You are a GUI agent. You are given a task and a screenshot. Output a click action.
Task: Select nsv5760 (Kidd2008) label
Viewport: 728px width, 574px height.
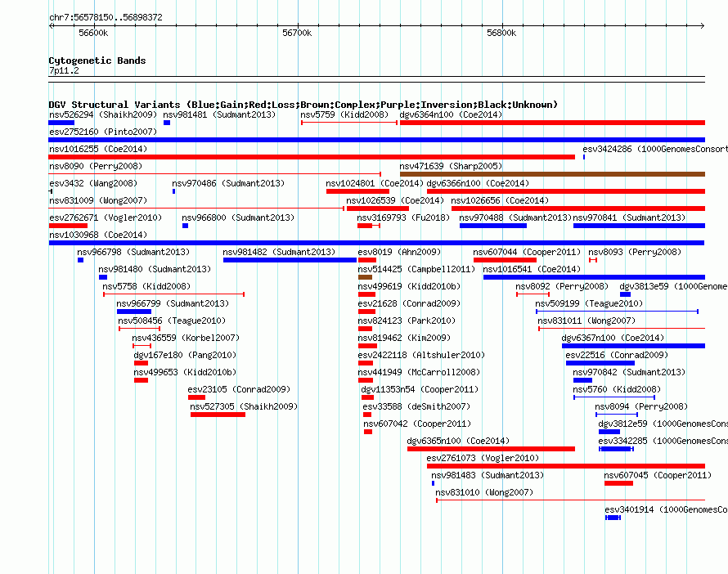pos(617,389)
